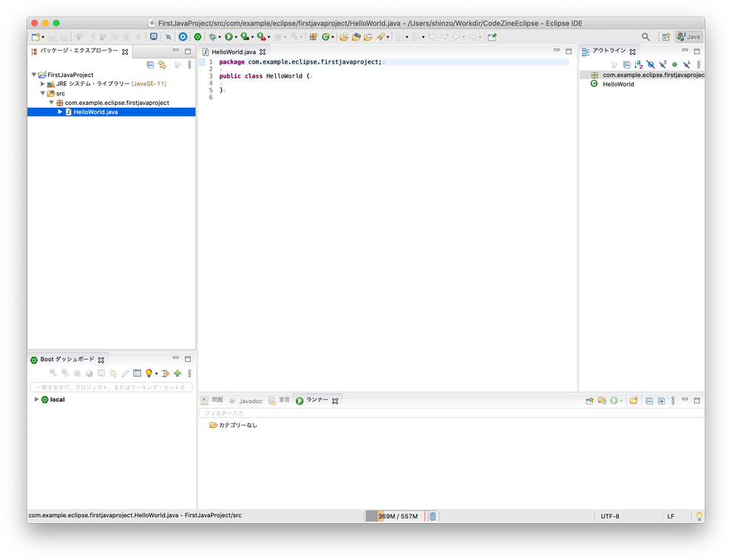Click the heap memory status bar 369M / 557M
Image resolution: width=732 pixels, height=560 pixels.
pos(395,516)
